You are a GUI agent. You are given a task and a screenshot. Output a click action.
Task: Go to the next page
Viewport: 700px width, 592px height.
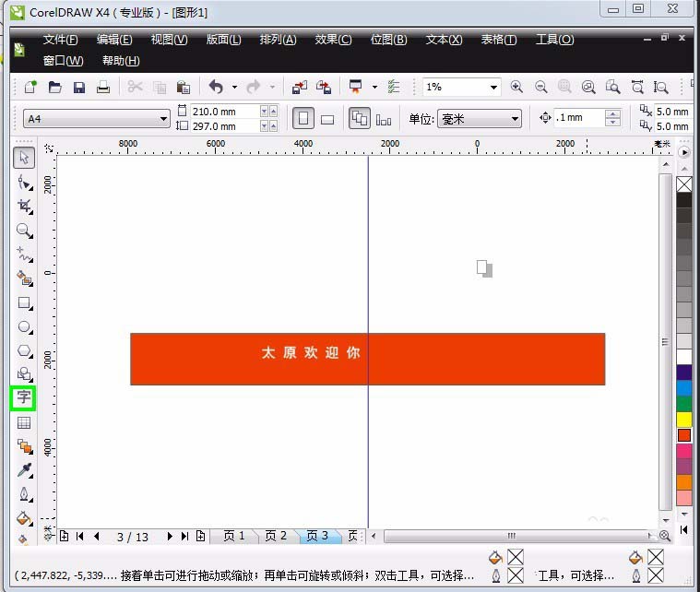click(x=169, y=536)
